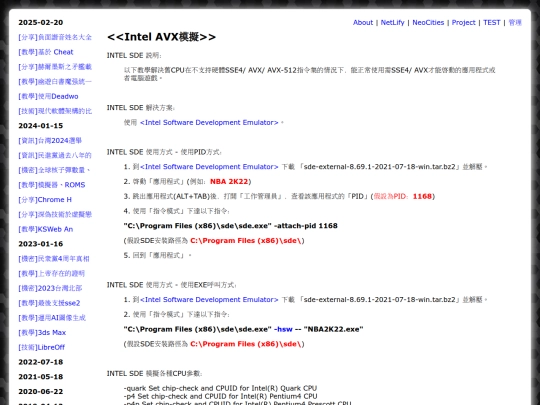
Task: Open the [教學]使用Deadwo article link
Action: [48, 96]
